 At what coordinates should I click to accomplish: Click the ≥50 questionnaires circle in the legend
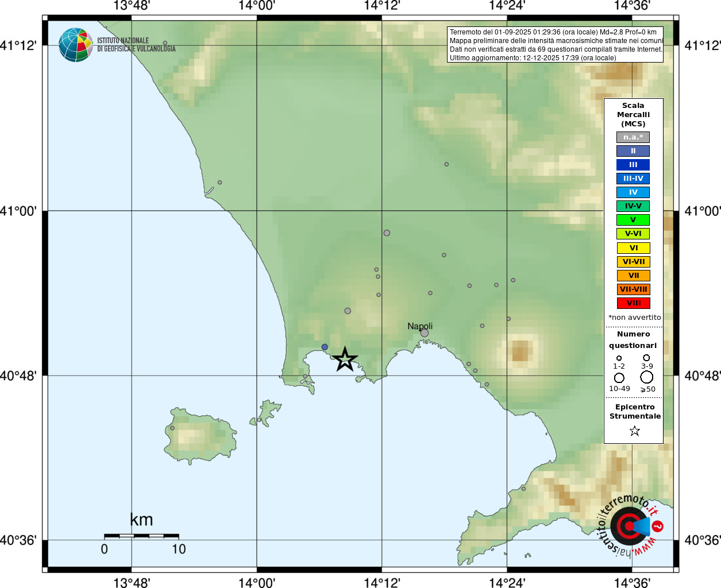pyautogui.click(x=647, y=377)
